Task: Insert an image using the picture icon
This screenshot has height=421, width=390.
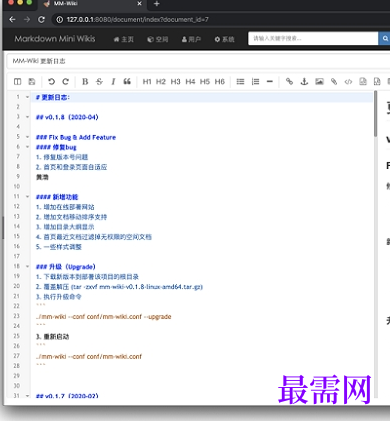Action: (x=319, y=81)
